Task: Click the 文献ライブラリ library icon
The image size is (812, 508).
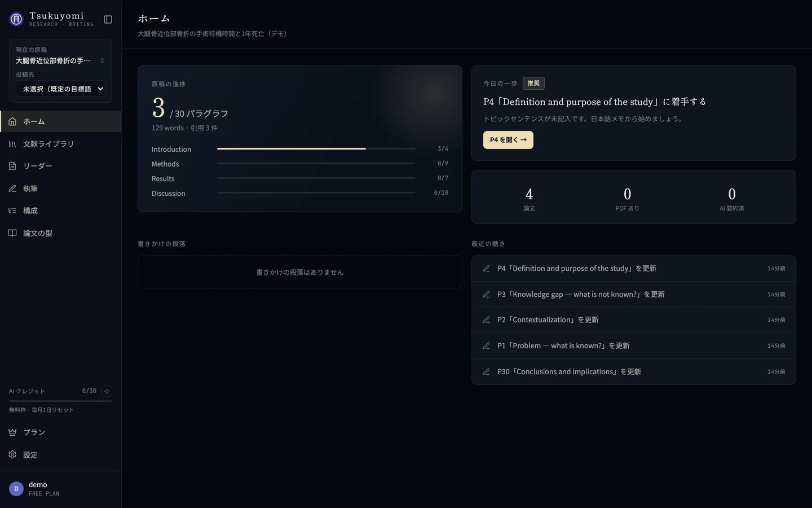Action: point(12,144)
